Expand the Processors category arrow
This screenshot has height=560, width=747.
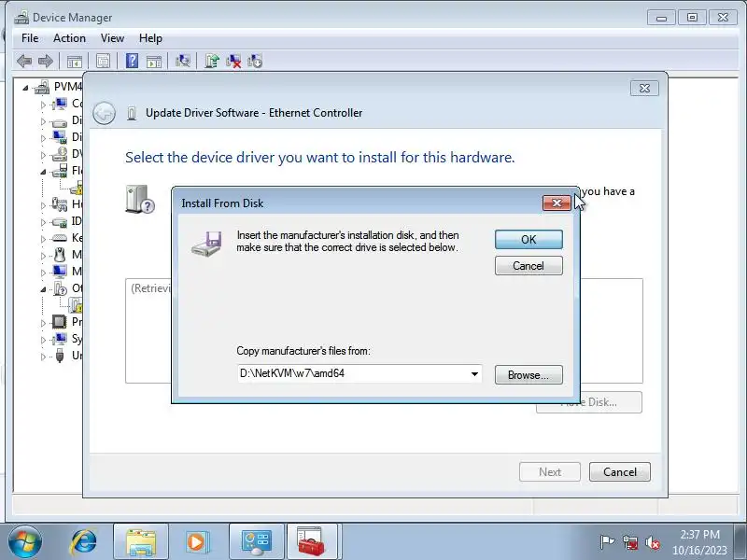(x=43, y=323)
